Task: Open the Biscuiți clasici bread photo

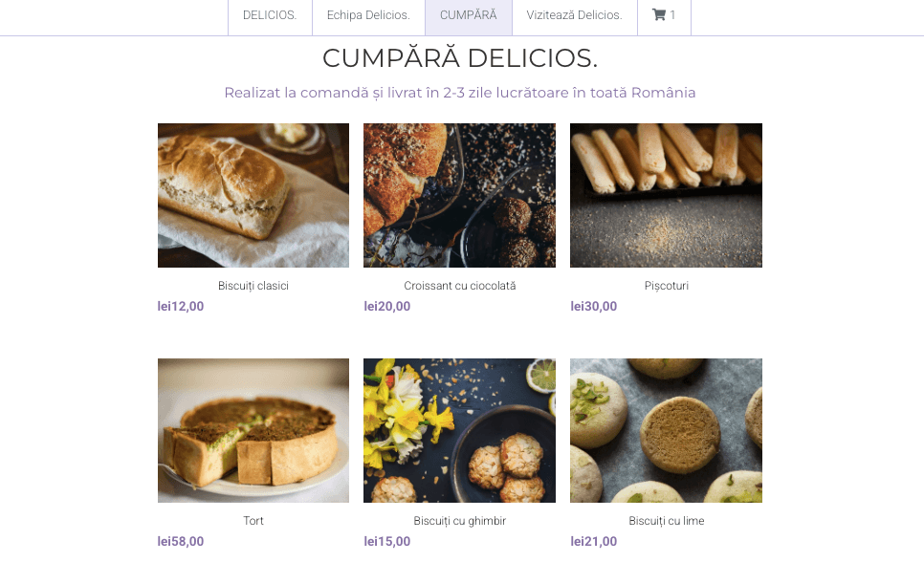Action: coord(253,195)
